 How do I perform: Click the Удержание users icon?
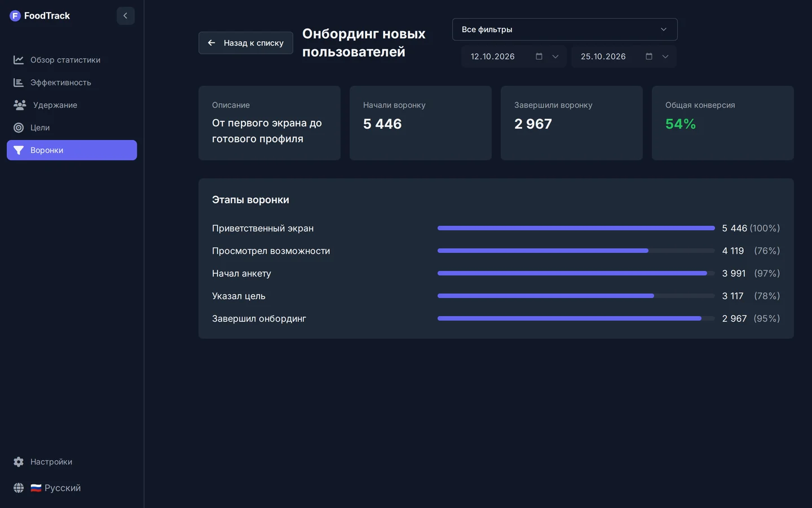pos(20,105)
